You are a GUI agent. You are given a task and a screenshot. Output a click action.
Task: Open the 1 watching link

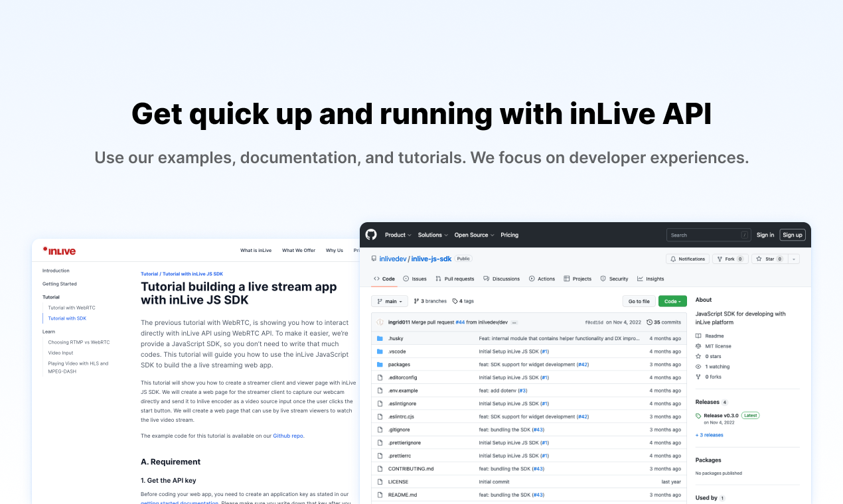713,367
